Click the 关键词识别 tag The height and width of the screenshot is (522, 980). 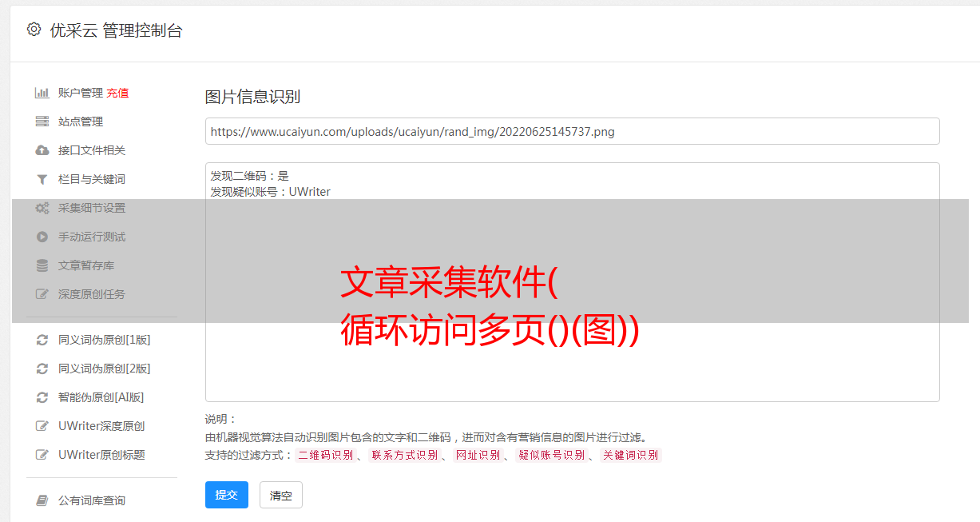631,455
